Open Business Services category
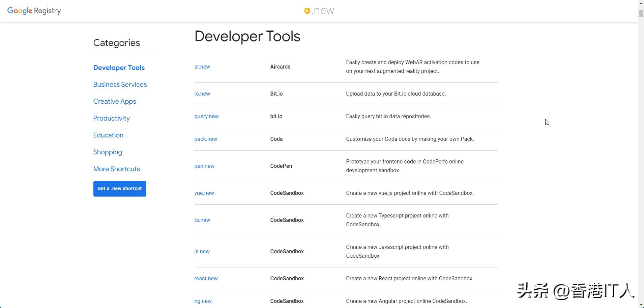Viewport: 644px width, 308px height. (x=120, y=84)
